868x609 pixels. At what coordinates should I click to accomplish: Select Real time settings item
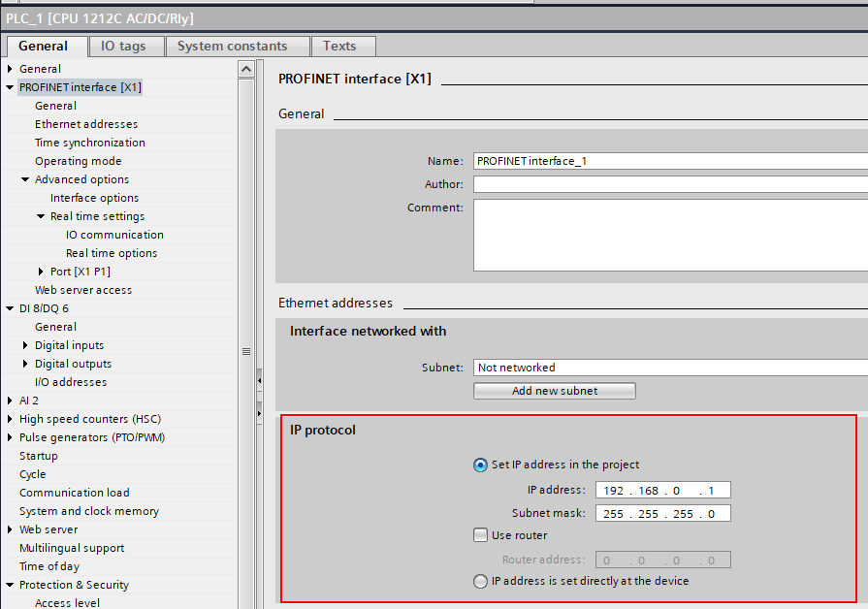click(x=97, y=216)
